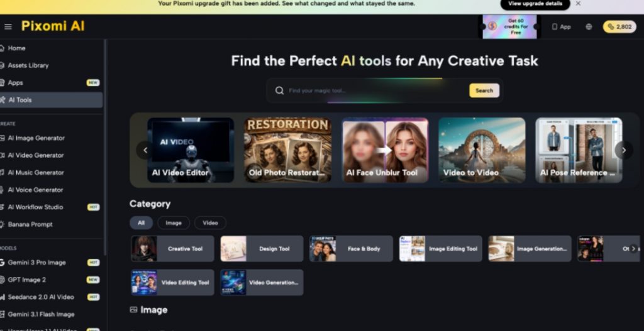Click the Pixomi AI logo

[x=53, y=26]
